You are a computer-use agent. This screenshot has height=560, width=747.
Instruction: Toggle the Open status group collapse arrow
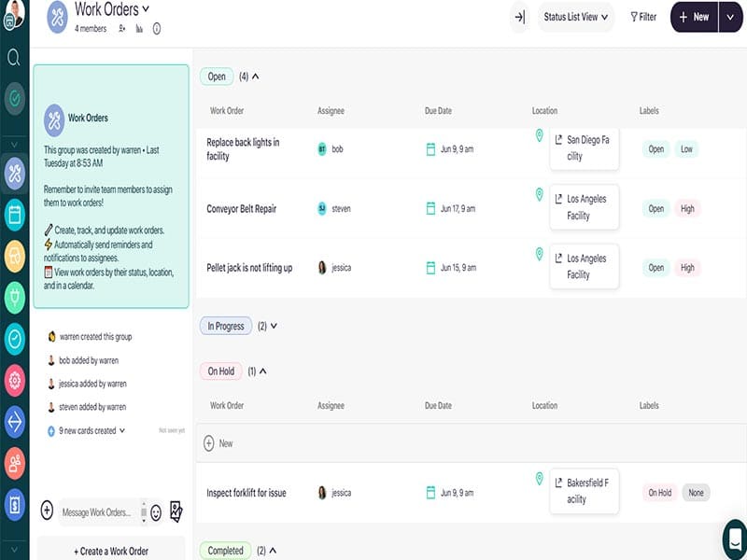point(256,77)
